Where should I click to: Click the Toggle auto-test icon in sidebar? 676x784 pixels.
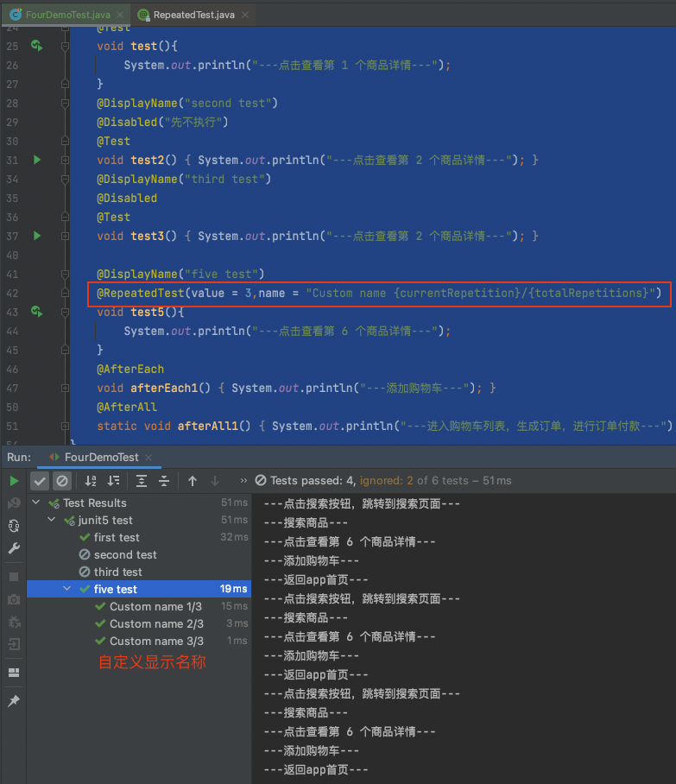(14, 526)
